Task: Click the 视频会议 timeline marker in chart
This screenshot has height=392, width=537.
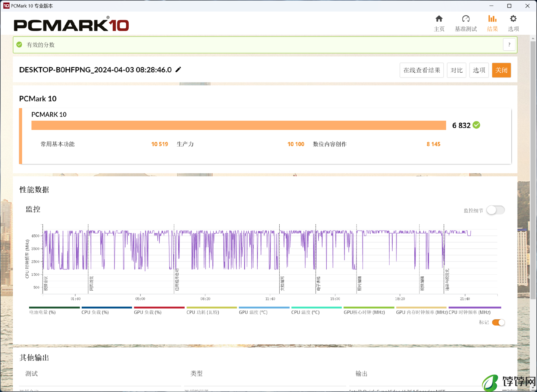Action: click(46, 284)
